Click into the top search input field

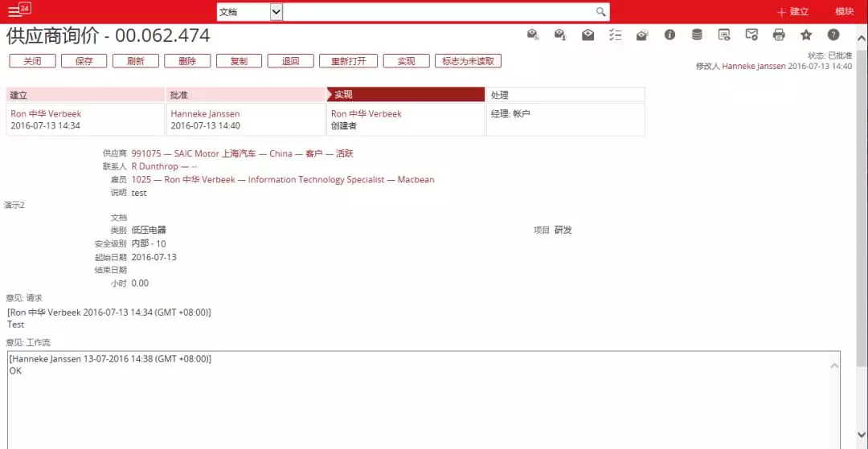tap(440, 12)
